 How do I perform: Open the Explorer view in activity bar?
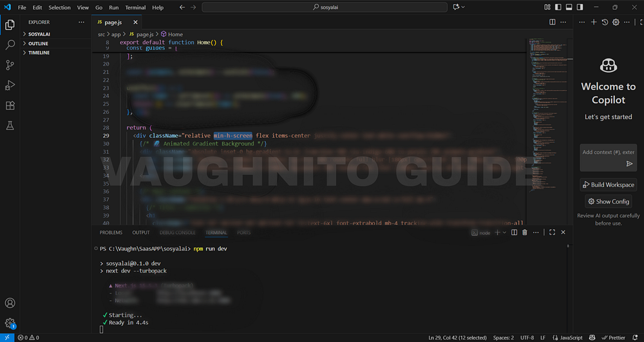(10, 24)
